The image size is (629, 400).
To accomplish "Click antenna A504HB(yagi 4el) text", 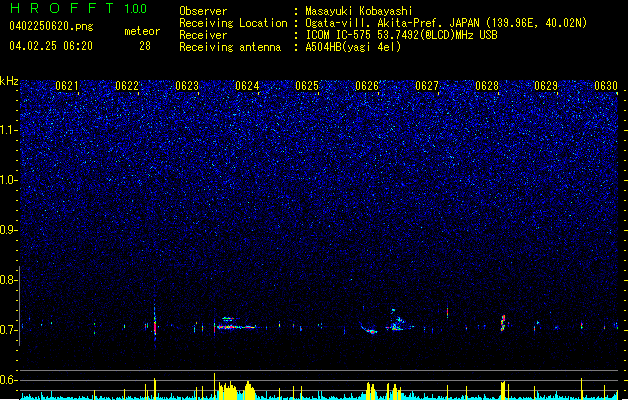I will click(353, 47).
